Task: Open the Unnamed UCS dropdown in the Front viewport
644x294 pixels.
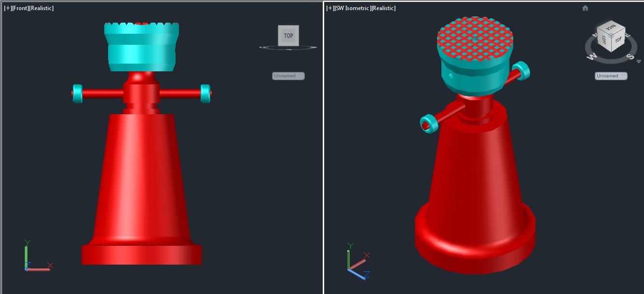Action: (x=288, y=76)
